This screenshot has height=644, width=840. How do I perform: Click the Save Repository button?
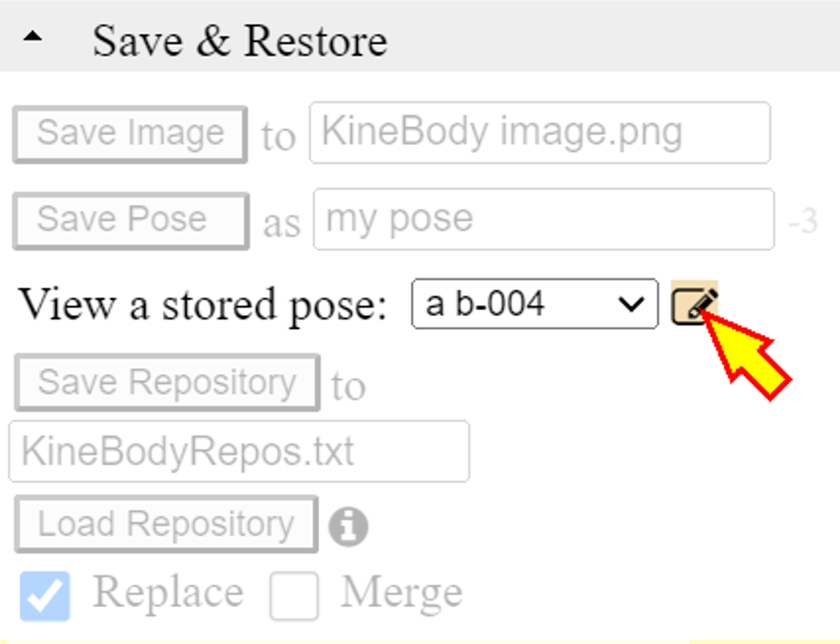pyautogui.click(x=167, y=382)
